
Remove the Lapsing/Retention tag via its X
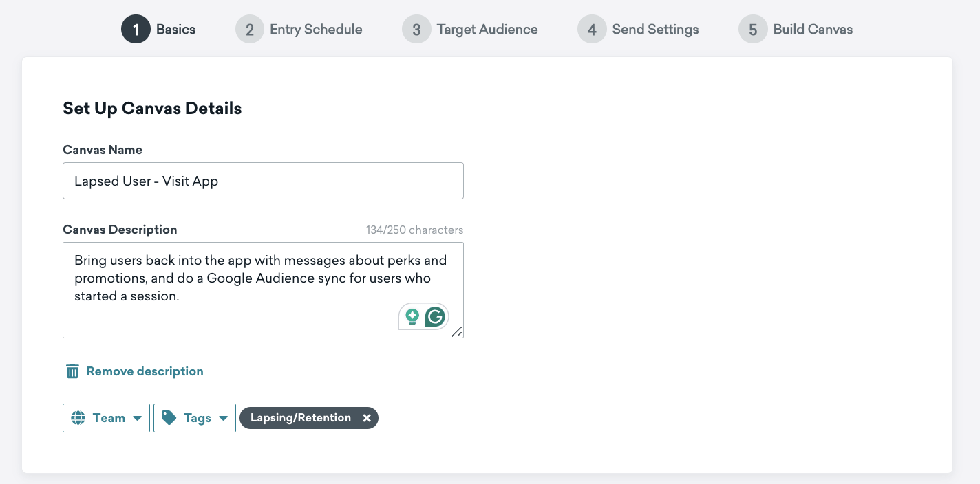(367, 418)
